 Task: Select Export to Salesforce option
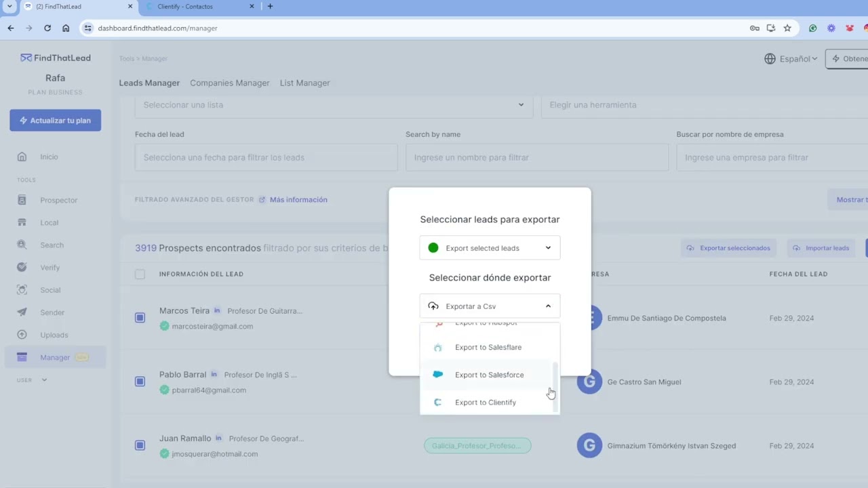490,375
